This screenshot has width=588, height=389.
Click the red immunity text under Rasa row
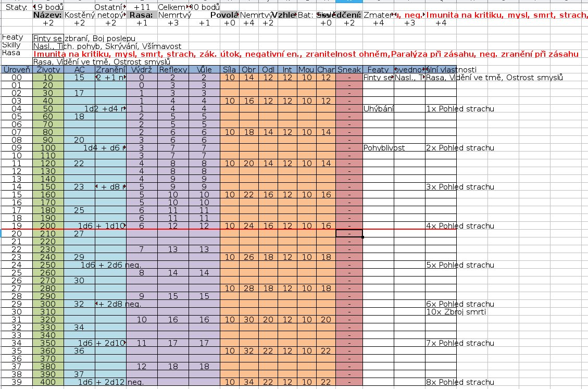[305, 54]
